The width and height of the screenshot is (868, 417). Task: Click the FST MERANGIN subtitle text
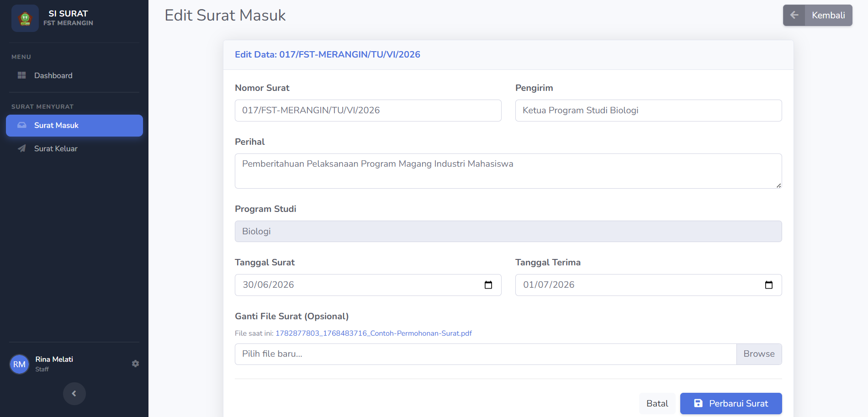coord(68,23)
